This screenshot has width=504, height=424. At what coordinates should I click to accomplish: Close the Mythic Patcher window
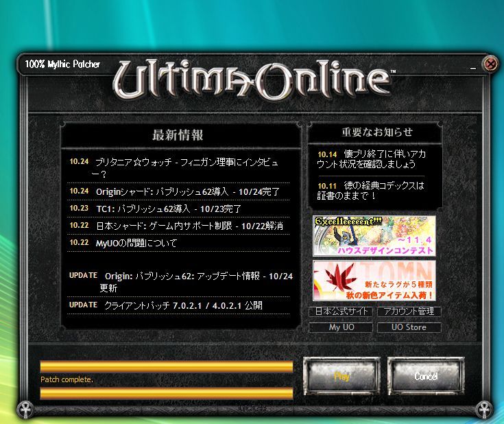point(490,64)
